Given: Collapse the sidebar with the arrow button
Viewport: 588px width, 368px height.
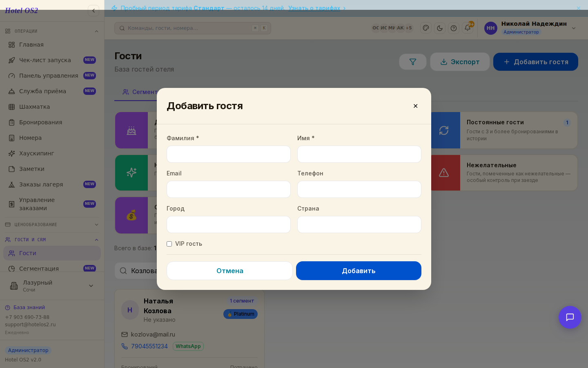Looking at the screenshot, I should (94, 11).
